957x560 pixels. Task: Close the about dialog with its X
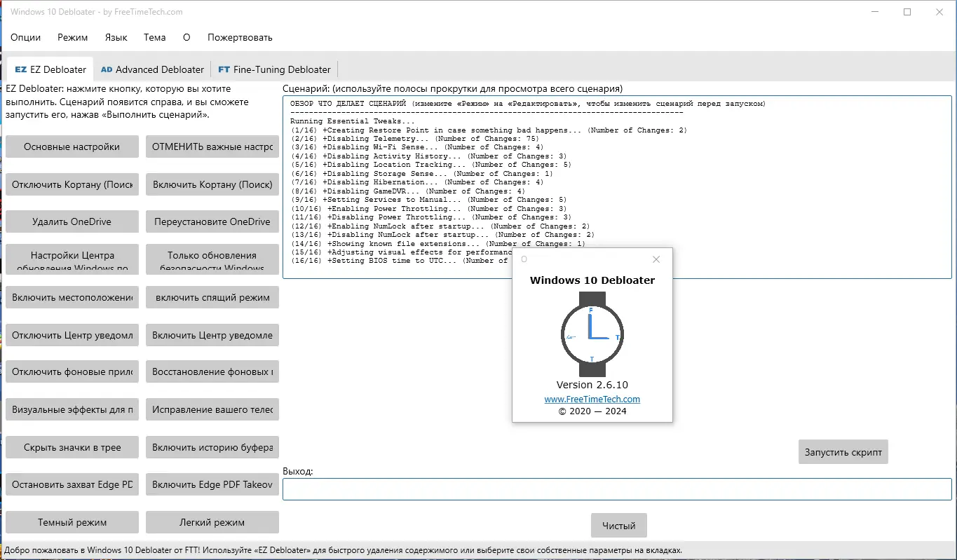click(656, 259)
